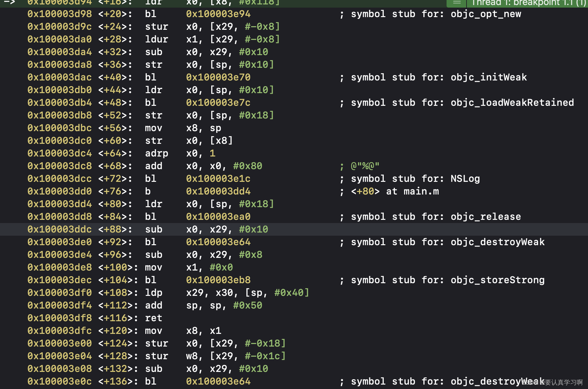Click the objc_initWeak symbol stub comment
The image size is (588, 389).
point(433,77)
